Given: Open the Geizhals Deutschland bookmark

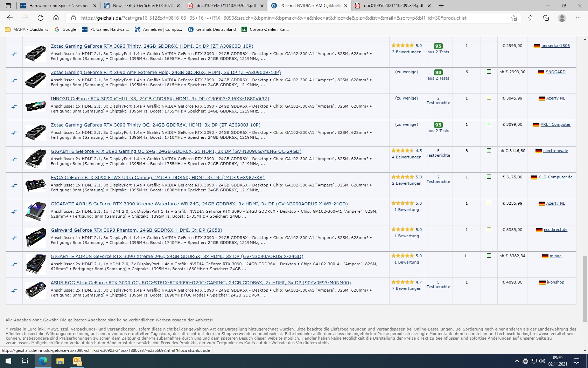Looking at the screenshot, I should (212, 29).
